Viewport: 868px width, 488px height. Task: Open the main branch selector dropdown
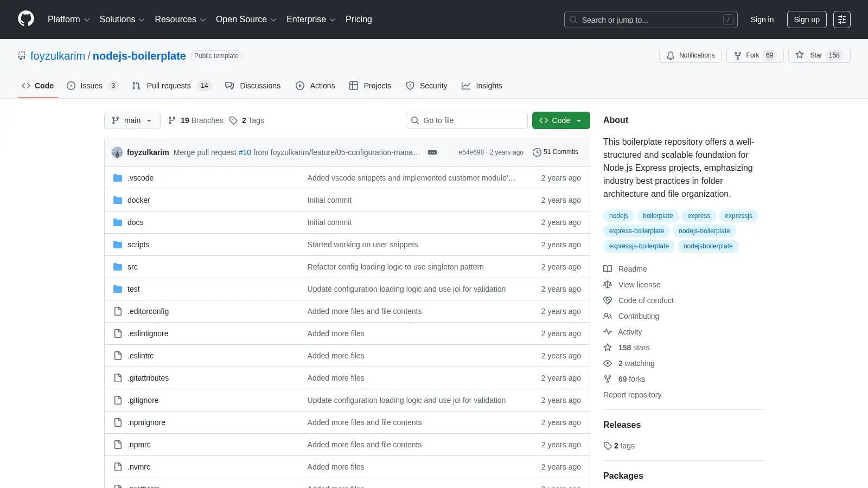coord(132,120)
